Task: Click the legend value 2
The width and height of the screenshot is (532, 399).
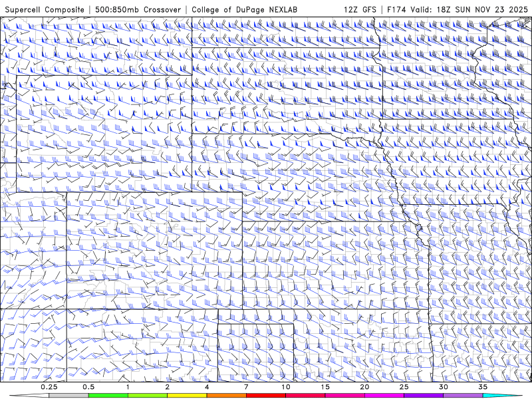Action: [x=168, y=387]
